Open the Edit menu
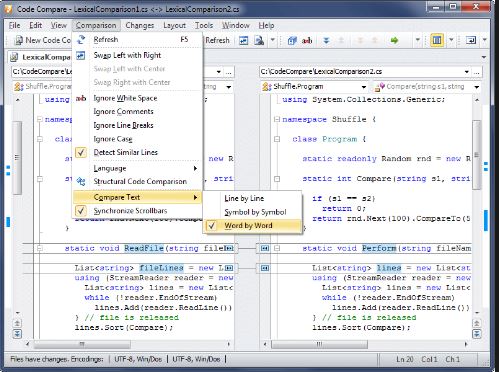This screenshot has width=499, height=372. [x=35, y=25]
